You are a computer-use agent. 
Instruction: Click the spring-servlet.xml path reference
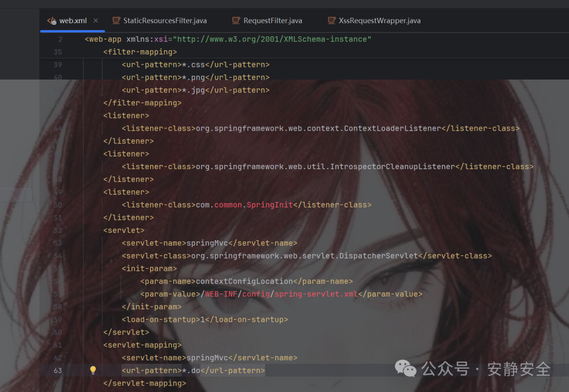tap(316, 294)
